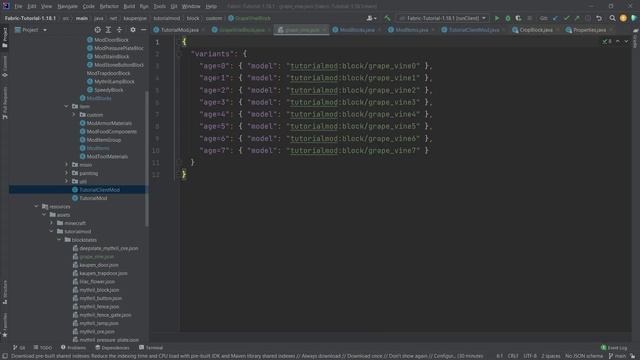
Task: Open the File menu
Action: (18, 7)
